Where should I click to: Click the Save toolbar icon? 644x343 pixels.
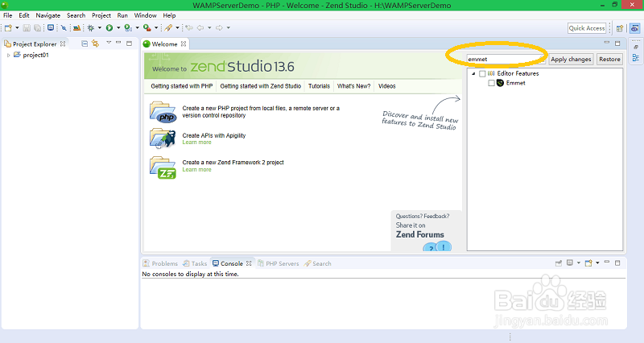pos(27,28)
